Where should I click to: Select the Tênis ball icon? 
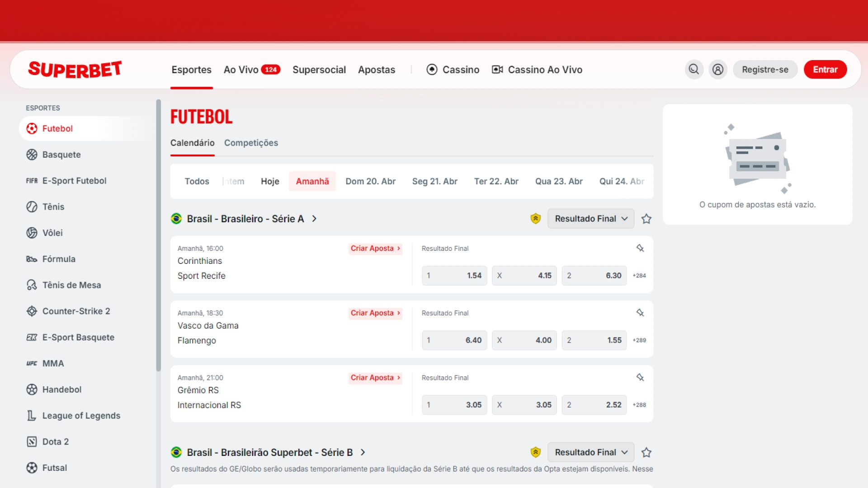[x=32, y=207]
